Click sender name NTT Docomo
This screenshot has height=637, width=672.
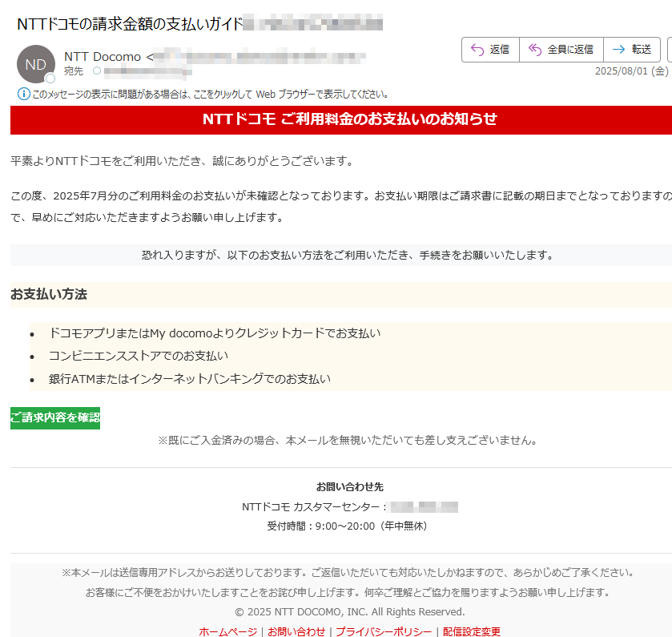click(103, 57)
